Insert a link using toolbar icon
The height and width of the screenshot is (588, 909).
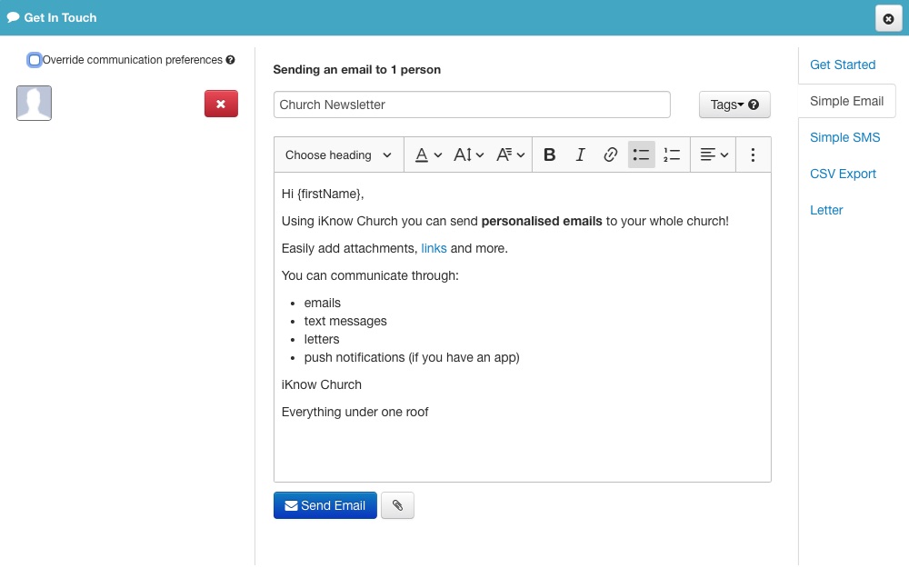[x=611, y=155]
